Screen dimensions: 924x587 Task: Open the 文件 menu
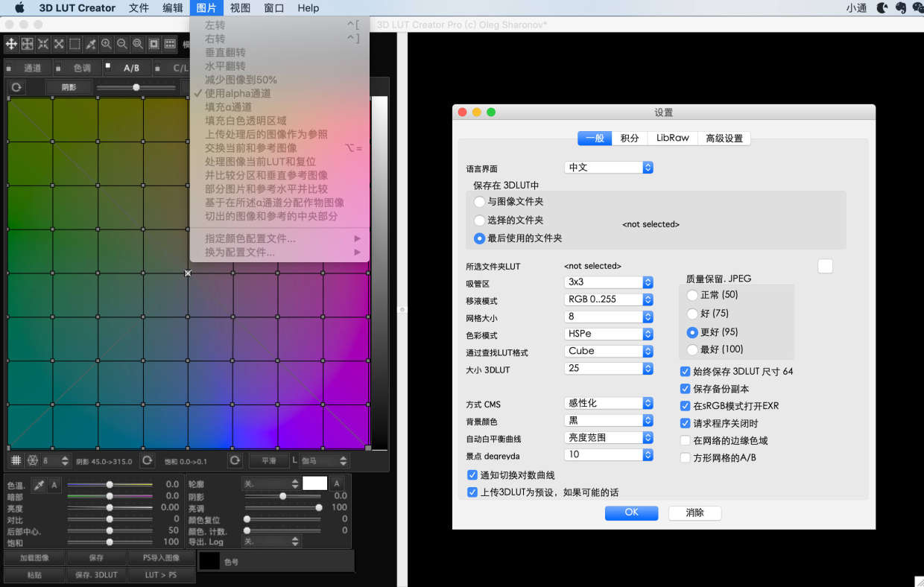pos(139,8)
